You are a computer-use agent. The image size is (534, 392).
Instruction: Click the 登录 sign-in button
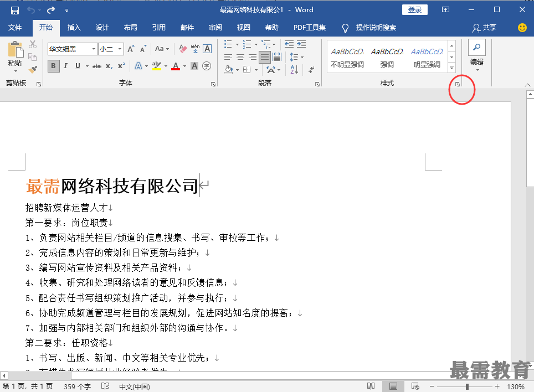pos(415,9)
